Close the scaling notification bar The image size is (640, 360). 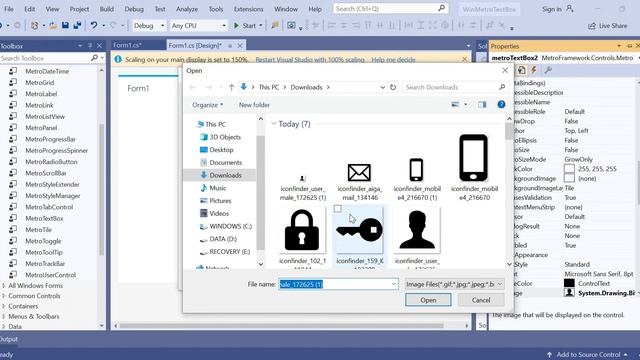pos(464,60)
